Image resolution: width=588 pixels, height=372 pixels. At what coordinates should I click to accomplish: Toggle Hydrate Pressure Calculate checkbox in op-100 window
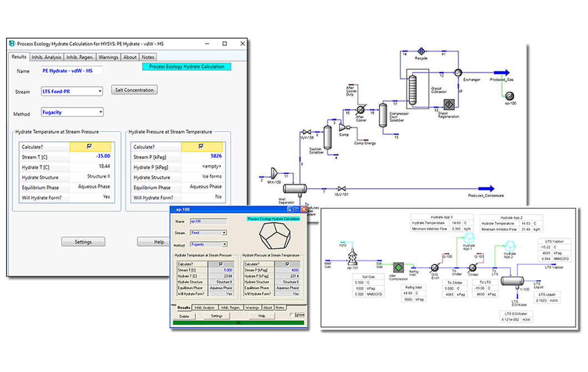point(287,264)
